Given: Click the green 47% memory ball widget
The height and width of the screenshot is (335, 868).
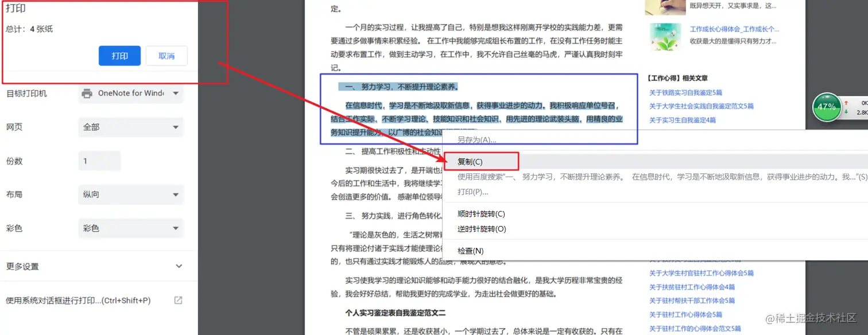Looking at the screenshot, I should tap(827, 107).
